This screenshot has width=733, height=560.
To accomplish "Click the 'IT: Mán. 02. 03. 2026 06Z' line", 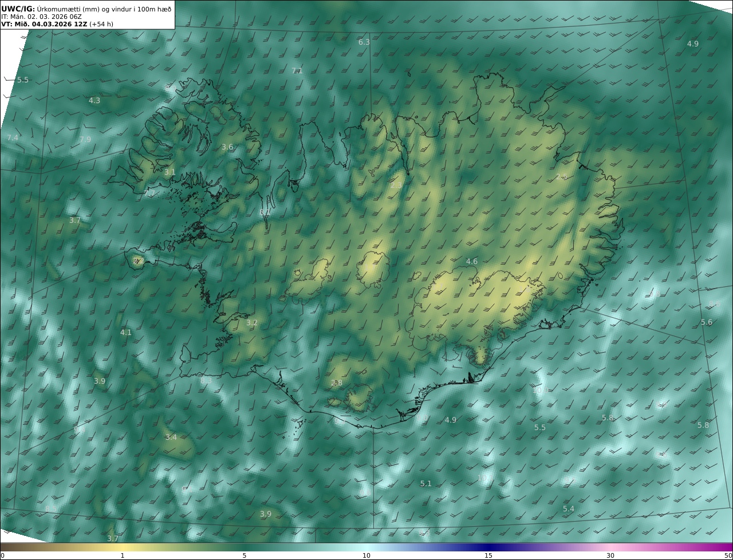I will click(41, 17).
